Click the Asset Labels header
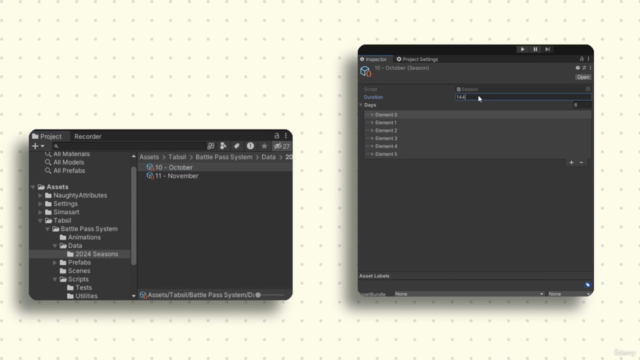The width and height of the screenshot is (640, 360). 374,276
